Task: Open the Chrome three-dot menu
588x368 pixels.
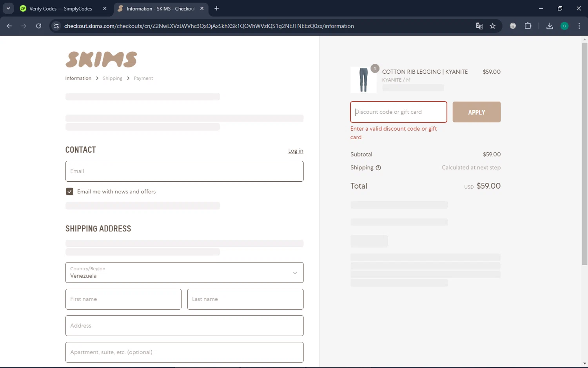Action: 579,26
